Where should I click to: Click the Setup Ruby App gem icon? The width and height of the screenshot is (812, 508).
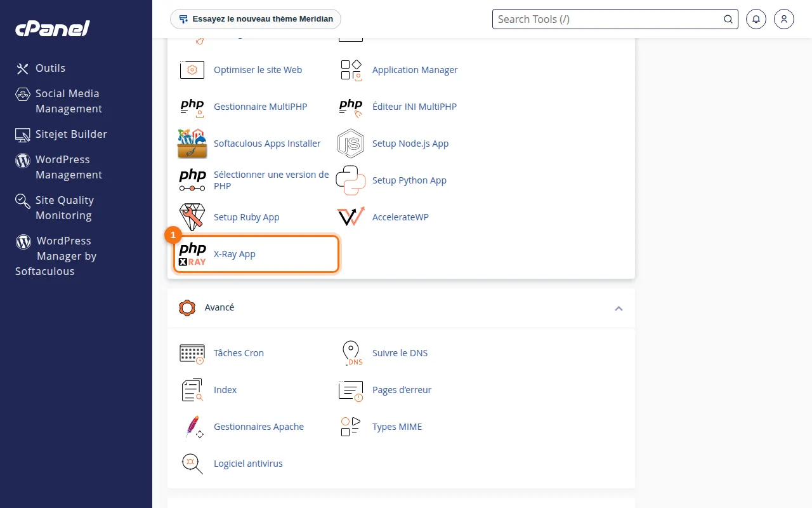click(192, 217)
